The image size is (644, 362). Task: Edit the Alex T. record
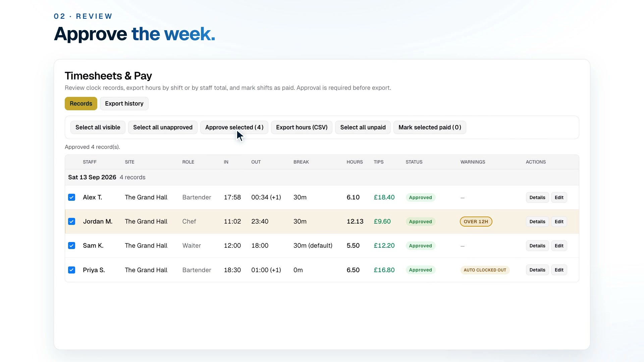click(x=559, y=197)
